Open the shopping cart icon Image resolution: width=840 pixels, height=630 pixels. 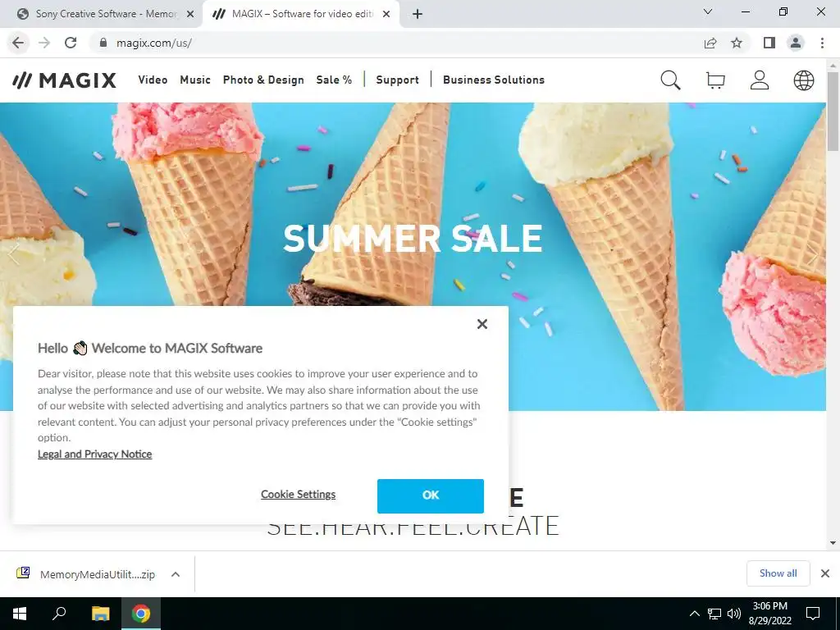click(x=715, y=80)
